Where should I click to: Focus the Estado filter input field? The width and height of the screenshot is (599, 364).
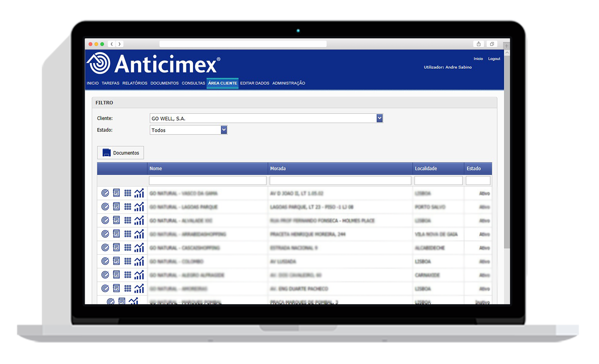(478, 180)
